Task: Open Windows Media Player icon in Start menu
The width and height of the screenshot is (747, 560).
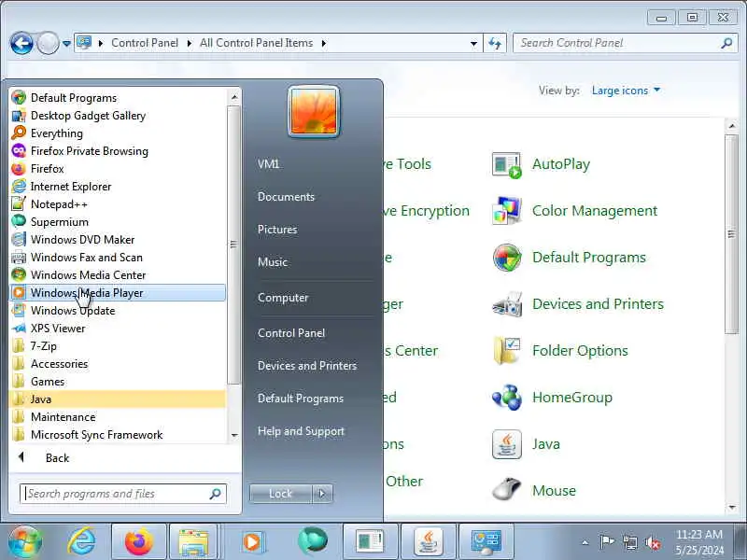Action: [19, 292]
